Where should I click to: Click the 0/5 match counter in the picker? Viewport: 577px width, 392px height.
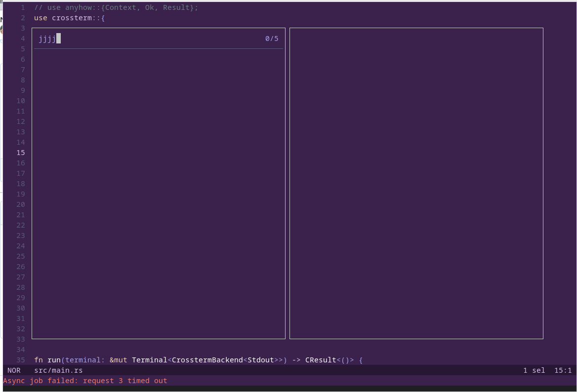[x=271, y=39]
